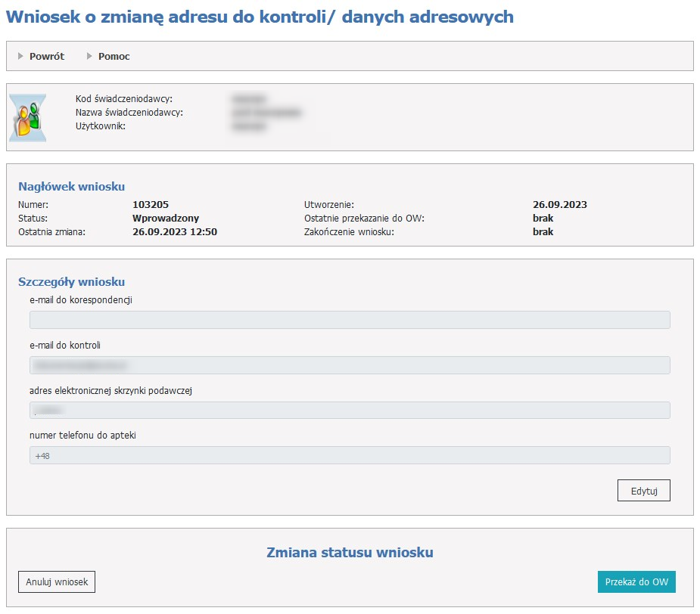Click the timestamp 26.09.2023 12:50

(x=175, y=232)
